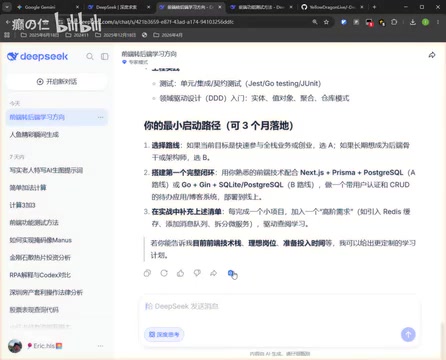Click the round send arrow button
This screenshot has width=446, height=360.
point(408,334)
